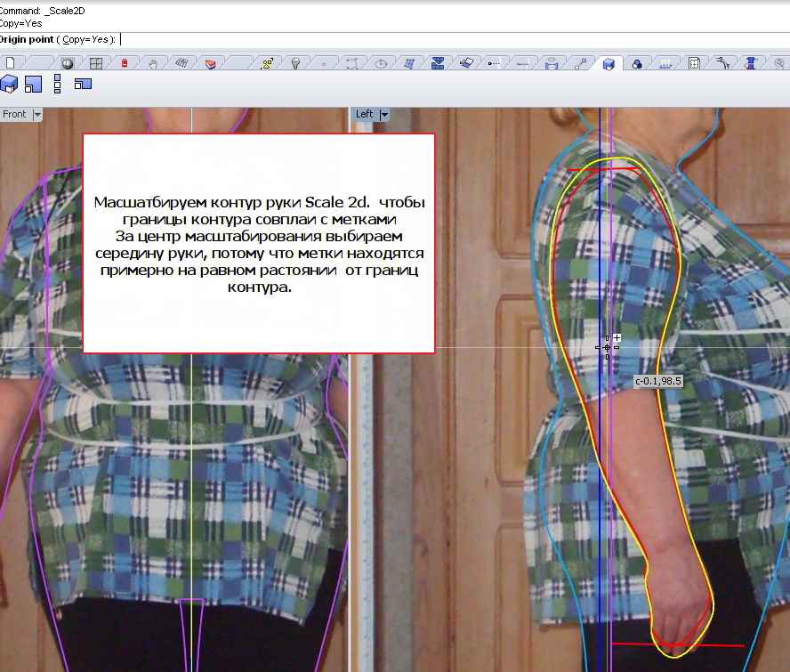Select the red object toolbar tab
Image resolution: width=790 pixels, height=672 pixels.
pyautogui.click(x=125, y=63)
